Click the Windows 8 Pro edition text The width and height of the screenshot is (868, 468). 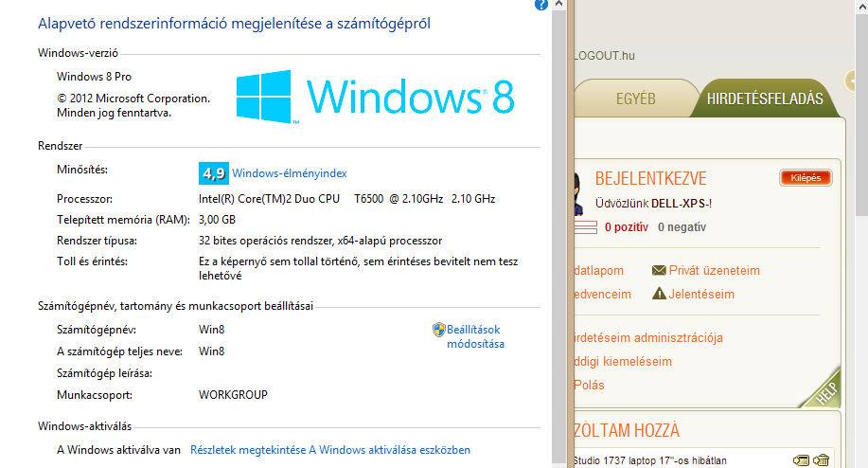[x=94, y=77]
